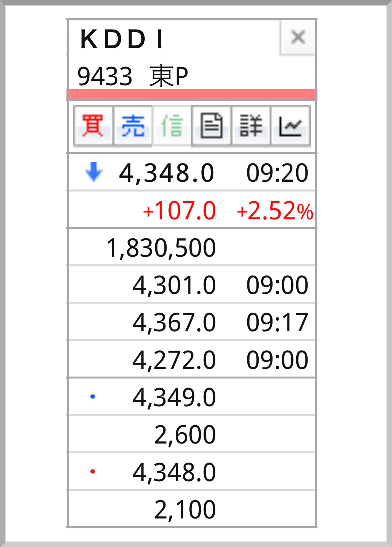Image resolution: width=392 pixels, height=547 pixels.
Task: Click the price change +107.0
Action: (179, 211)
